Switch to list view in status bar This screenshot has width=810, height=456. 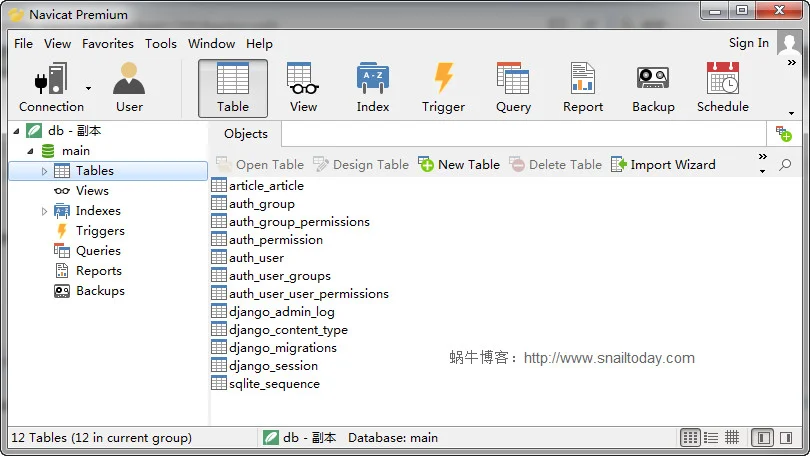[x=711, y=438]
